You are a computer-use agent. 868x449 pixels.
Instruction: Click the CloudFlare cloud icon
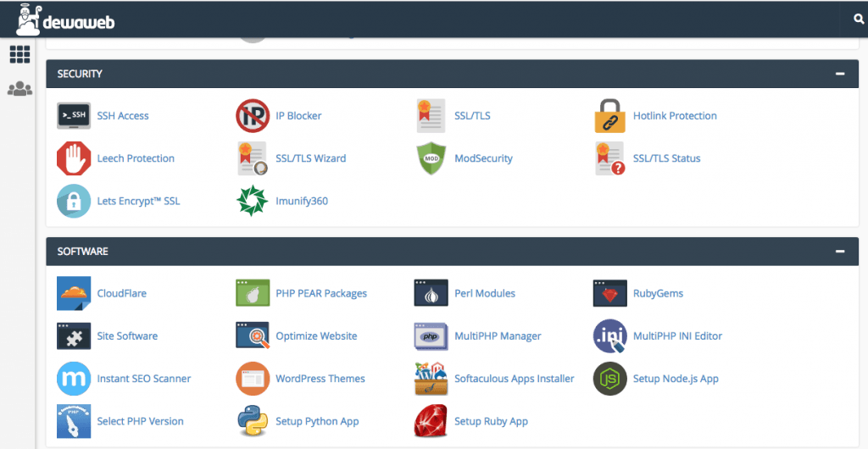(x=74, y=293)
